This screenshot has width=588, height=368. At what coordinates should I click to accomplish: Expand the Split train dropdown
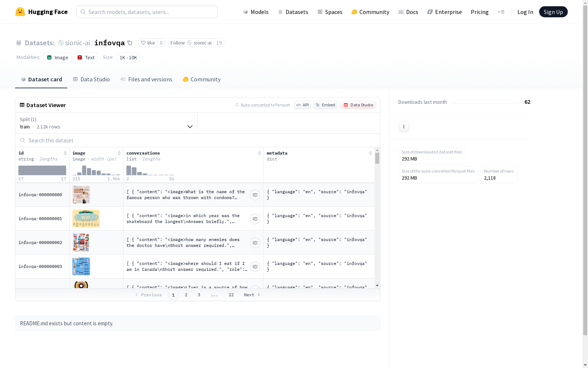[x=107, y=123]
